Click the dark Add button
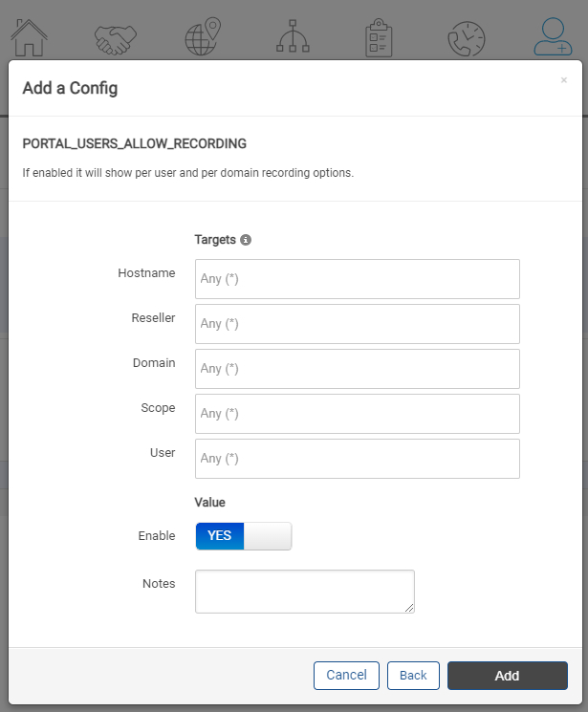588x712 pixels. (x=508, y=676)
